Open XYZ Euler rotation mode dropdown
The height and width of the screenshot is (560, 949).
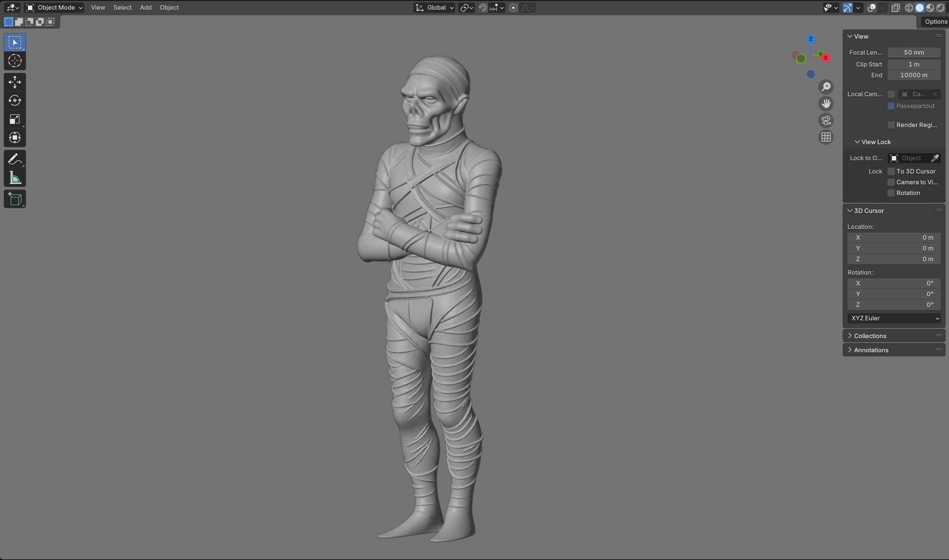click(x=894, y=318)
